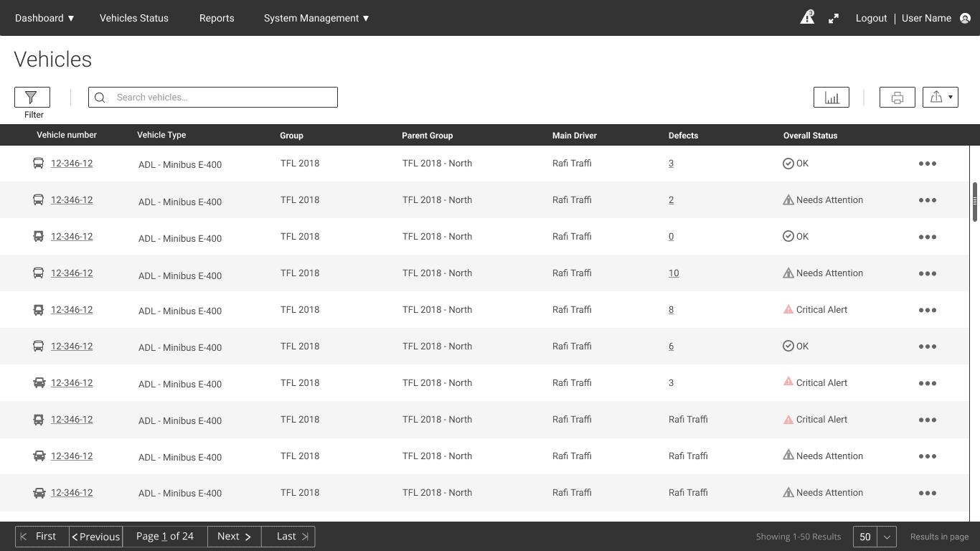Expand the Dashboard menu
980x551 pixels.
pyautogui.click(x=44, y=18)
